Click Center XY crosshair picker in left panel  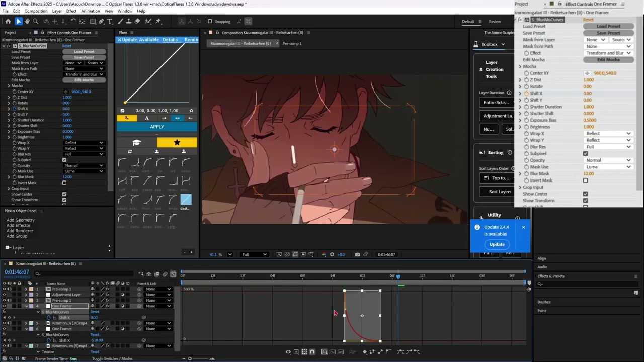click(x=65, y=92)
